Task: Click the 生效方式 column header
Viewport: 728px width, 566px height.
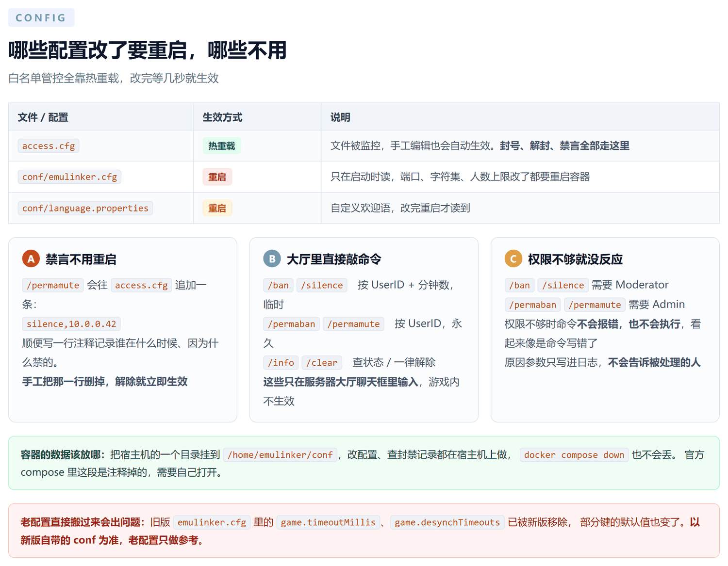Action: point(222,117)
